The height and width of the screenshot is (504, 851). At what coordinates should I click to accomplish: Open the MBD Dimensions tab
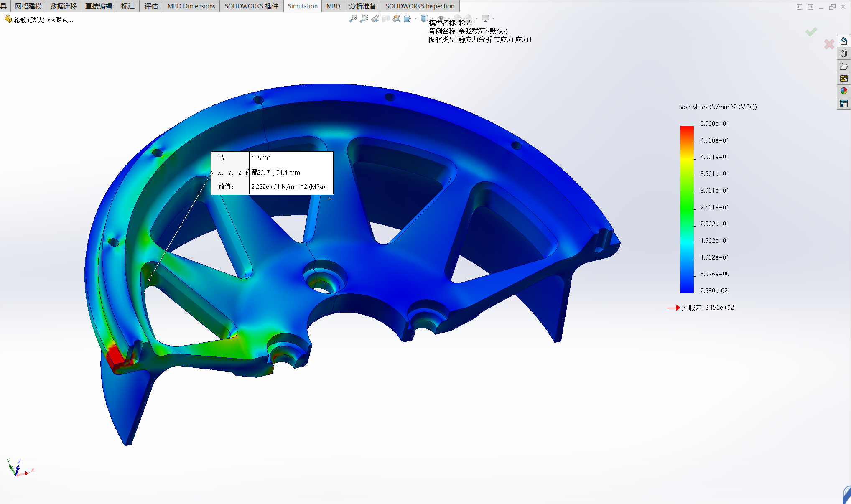coord(191,6)
